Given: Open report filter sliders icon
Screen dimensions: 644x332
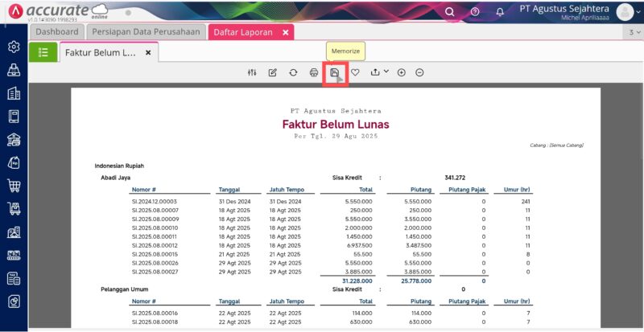Looking at the screenshot, I should click(x=252, y=72).
